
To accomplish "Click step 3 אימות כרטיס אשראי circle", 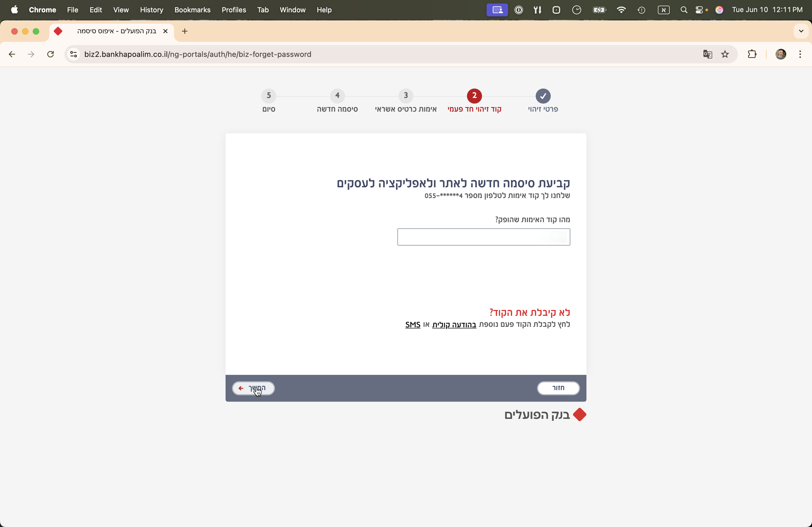I will (406, 96).
